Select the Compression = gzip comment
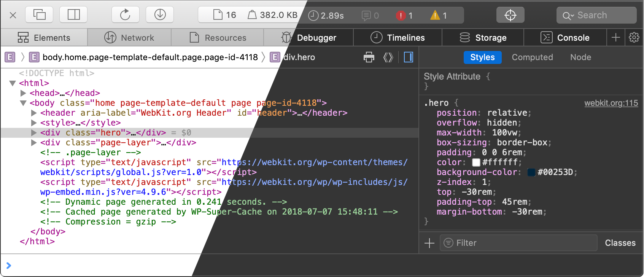 pyautogui.click(x=108, y=221)
